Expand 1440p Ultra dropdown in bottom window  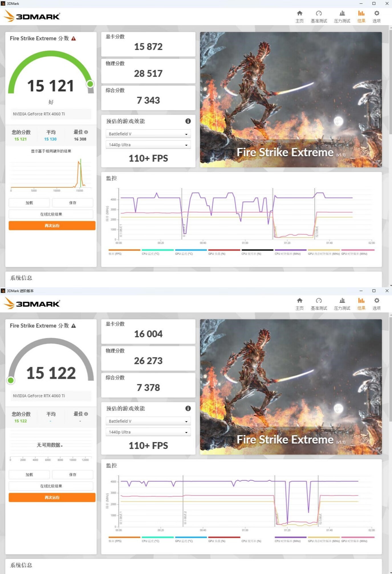[x=148, y=432]
